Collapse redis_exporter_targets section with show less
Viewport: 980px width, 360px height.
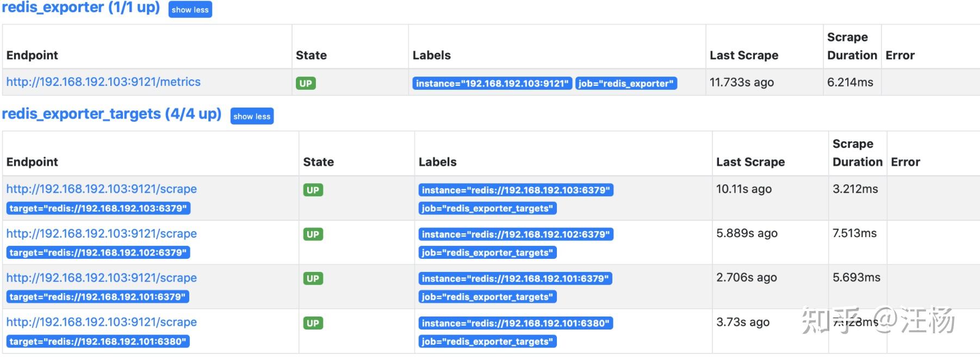pos(252,116)
